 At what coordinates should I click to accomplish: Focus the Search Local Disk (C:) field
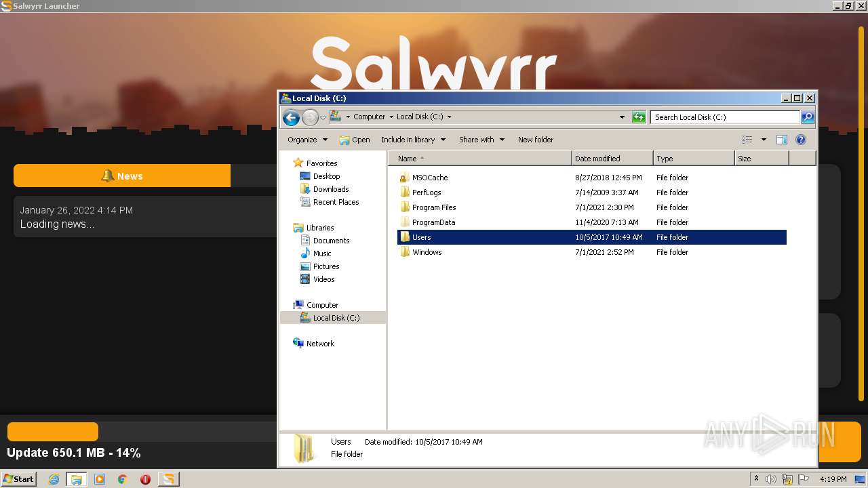click(725, 117)
